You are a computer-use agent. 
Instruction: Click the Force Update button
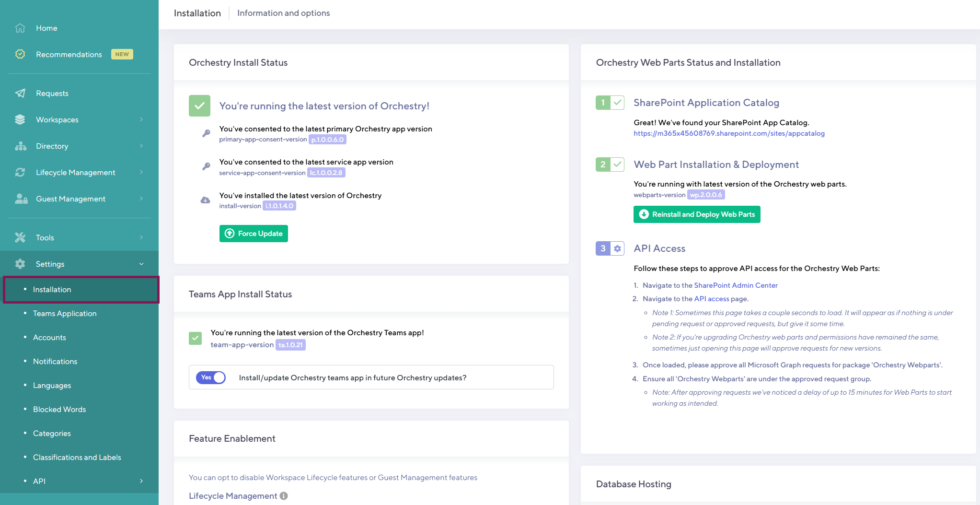point(254,234)
